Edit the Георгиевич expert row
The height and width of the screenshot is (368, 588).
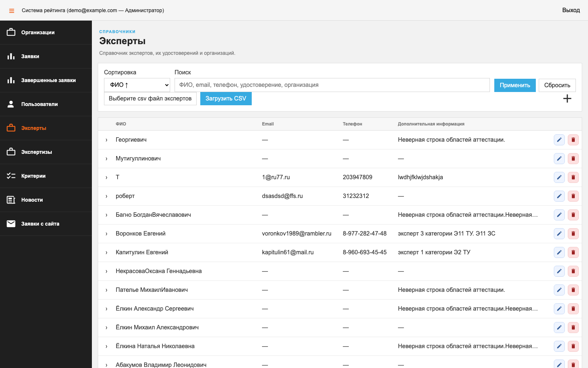[x=559, y=140]
